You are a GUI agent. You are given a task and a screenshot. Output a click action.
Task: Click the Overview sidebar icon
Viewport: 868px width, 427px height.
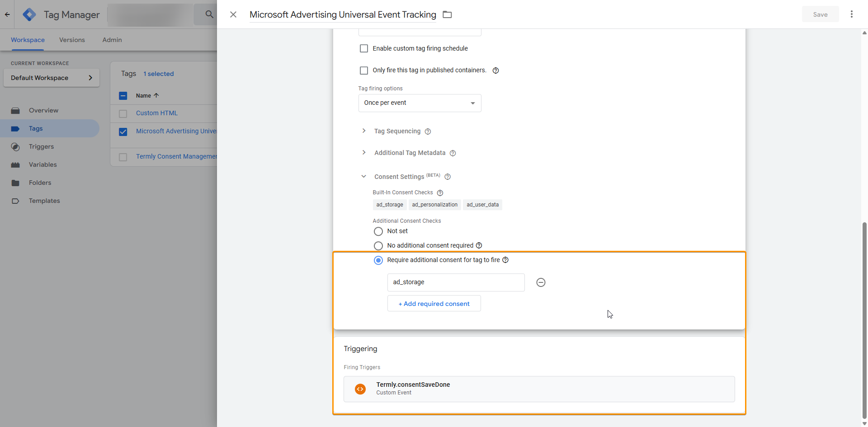15,110
